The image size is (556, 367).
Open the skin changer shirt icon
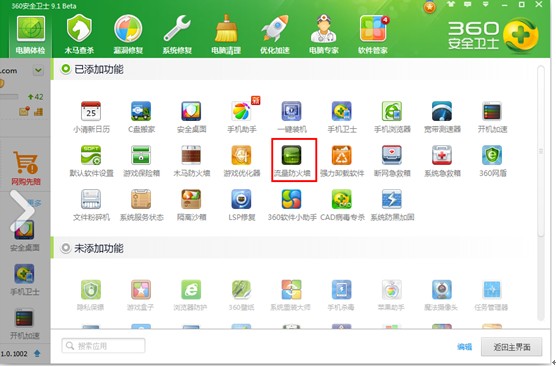click(451, 4)
